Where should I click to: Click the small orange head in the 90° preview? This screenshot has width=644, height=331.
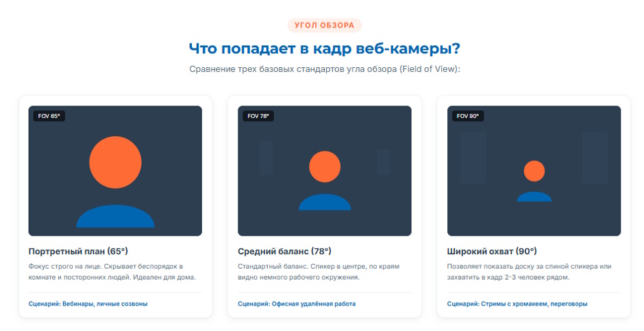534,171
